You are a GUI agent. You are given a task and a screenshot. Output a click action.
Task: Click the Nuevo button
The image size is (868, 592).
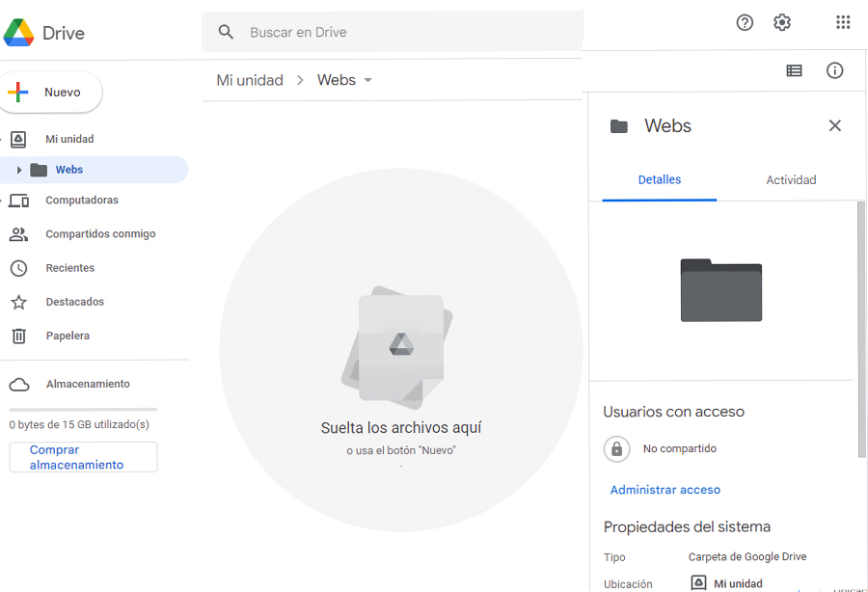click(x=52, y=93)
